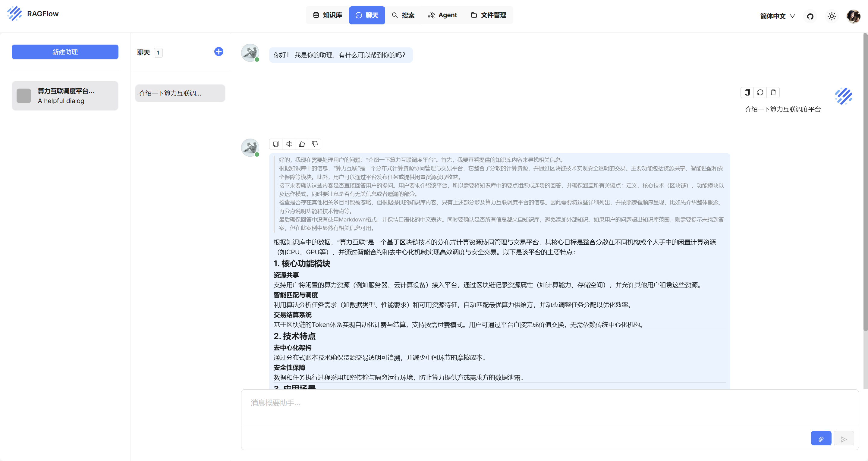The height and width of the screenshot is (461, 868).
Task: Click the subheading 安全性保障
Action: tap(289, 368)
